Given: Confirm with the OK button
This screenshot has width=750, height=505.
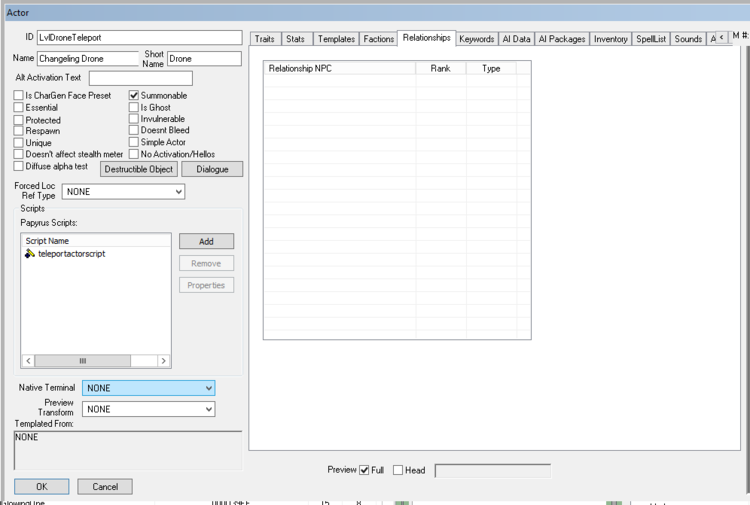Looking at the screenshot, I should click(x=42, y=487).
